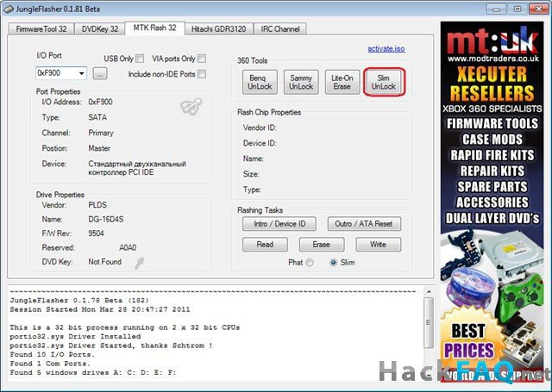
Task: Click the log scrollbar up arrow
Action: click(x=429, y=292)
